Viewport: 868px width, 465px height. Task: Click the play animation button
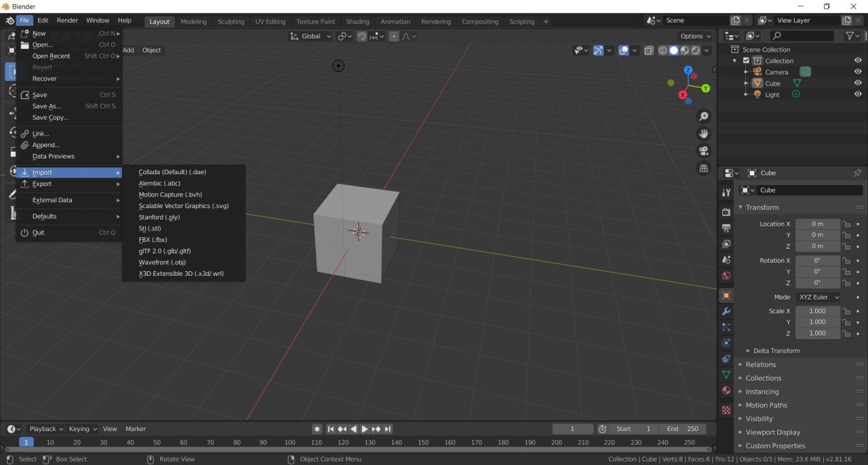(x=364, y=429)
